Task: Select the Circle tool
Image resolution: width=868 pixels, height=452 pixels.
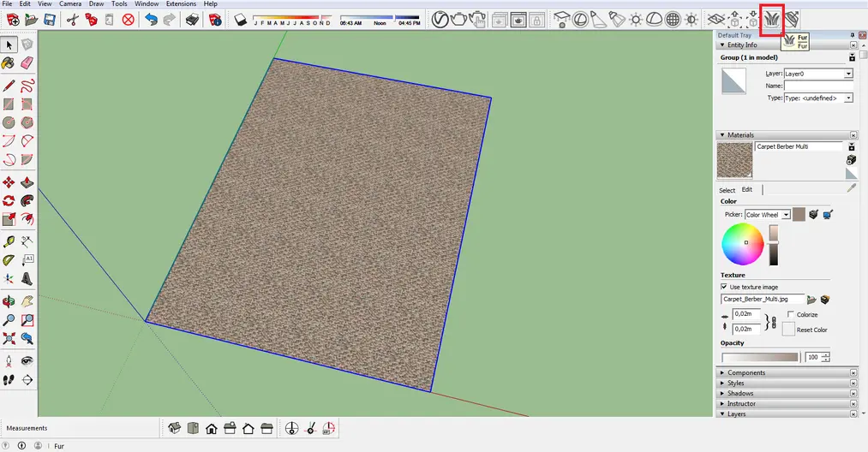Action: pyautogui.click(x=9, y=122)
